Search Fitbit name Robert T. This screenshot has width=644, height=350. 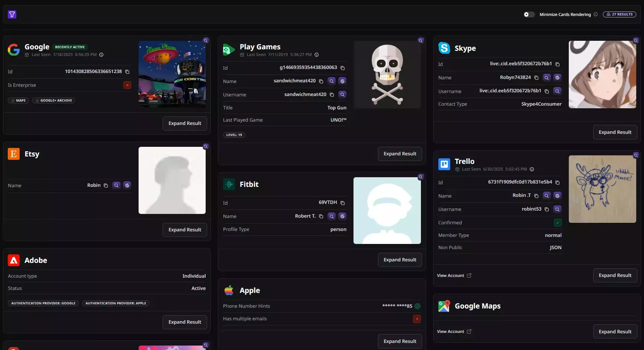coord(332,216)
